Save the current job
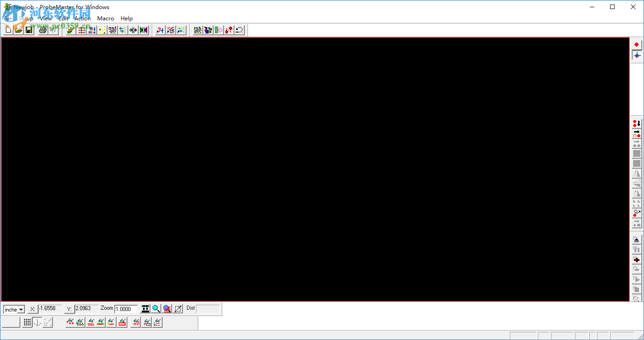 [x=29, y=30]
